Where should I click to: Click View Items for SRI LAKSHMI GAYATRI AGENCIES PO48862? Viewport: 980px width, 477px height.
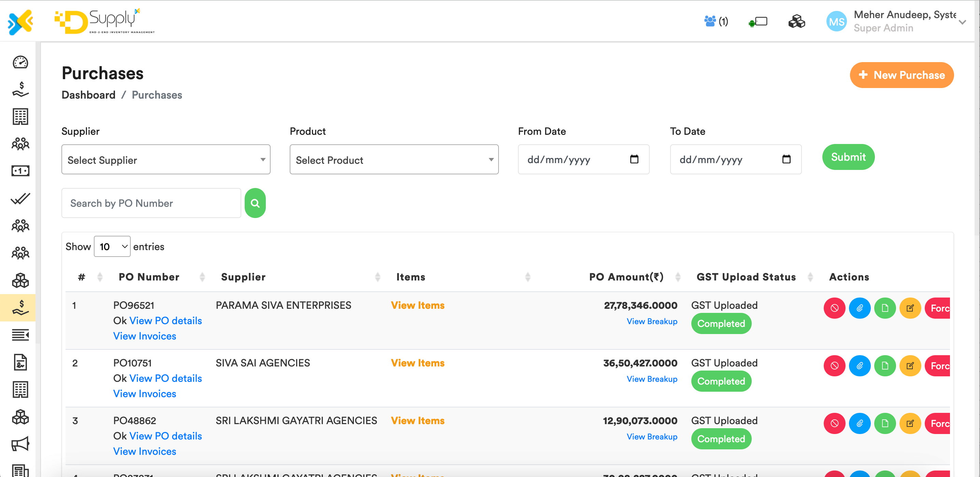[418, 420]
